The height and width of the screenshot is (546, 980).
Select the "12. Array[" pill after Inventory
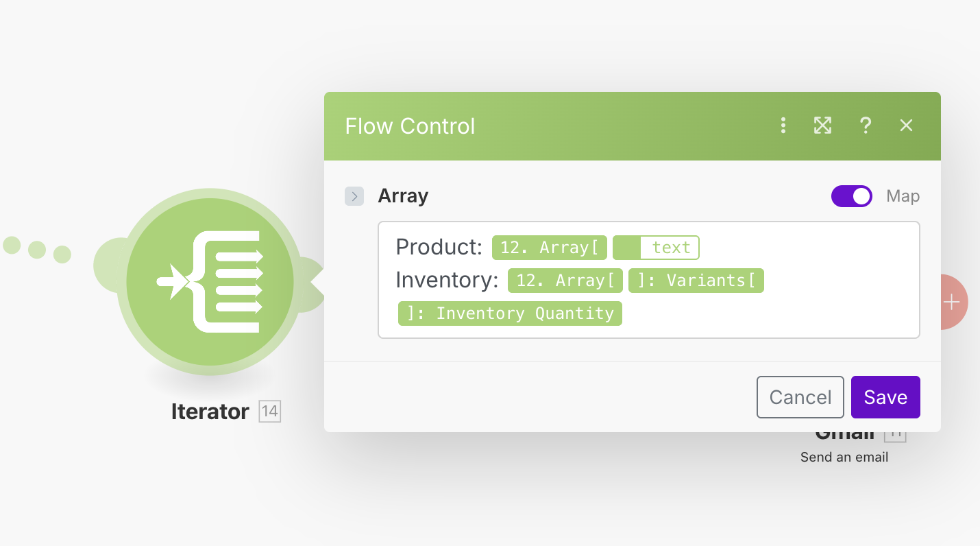coord(565,281)
